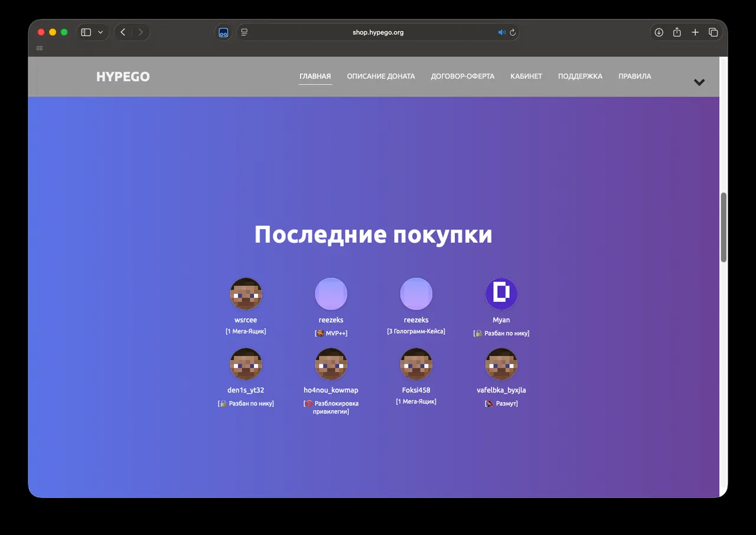
Task: Click the vafelbka_byxjla nickname text
Action: 501,390
